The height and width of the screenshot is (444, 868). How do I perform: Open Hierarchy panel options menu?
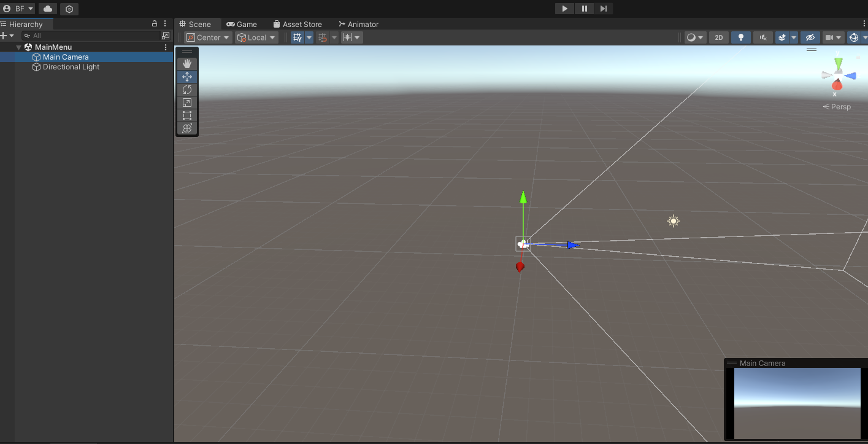click(165, 23)
